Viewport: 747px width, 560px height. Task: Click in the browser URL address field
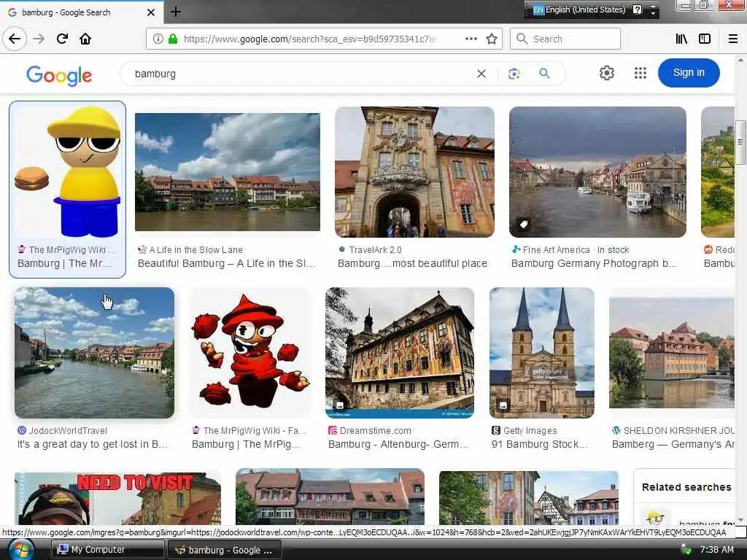[309, 39]
